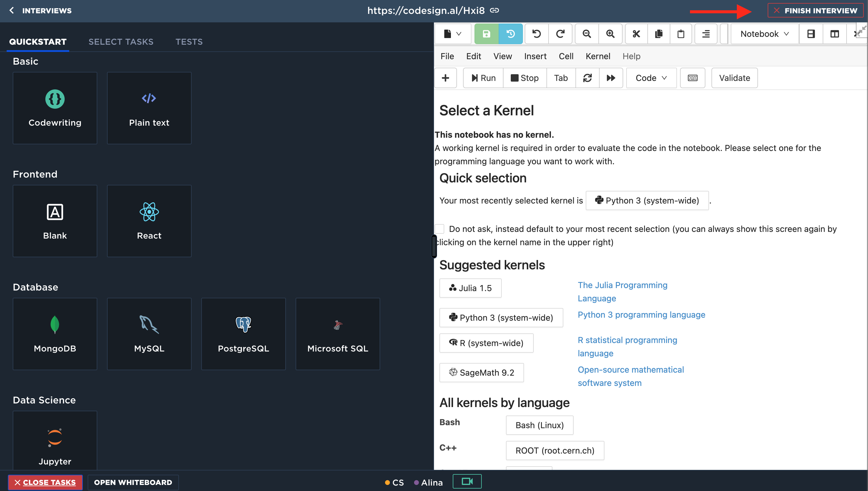Paste with the clipboard icon

pyautogui.click(x=681, y=34)
